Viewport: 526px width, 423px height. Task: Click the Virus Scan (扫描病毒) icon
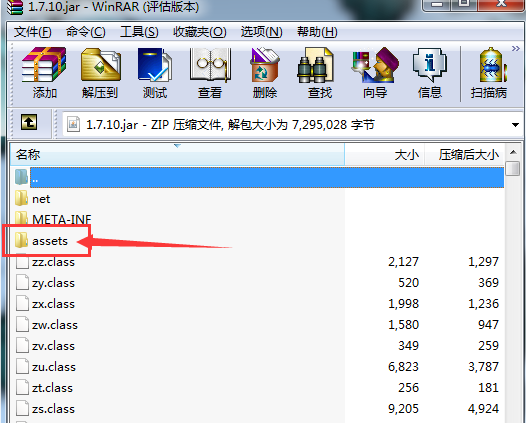[491, 65]
